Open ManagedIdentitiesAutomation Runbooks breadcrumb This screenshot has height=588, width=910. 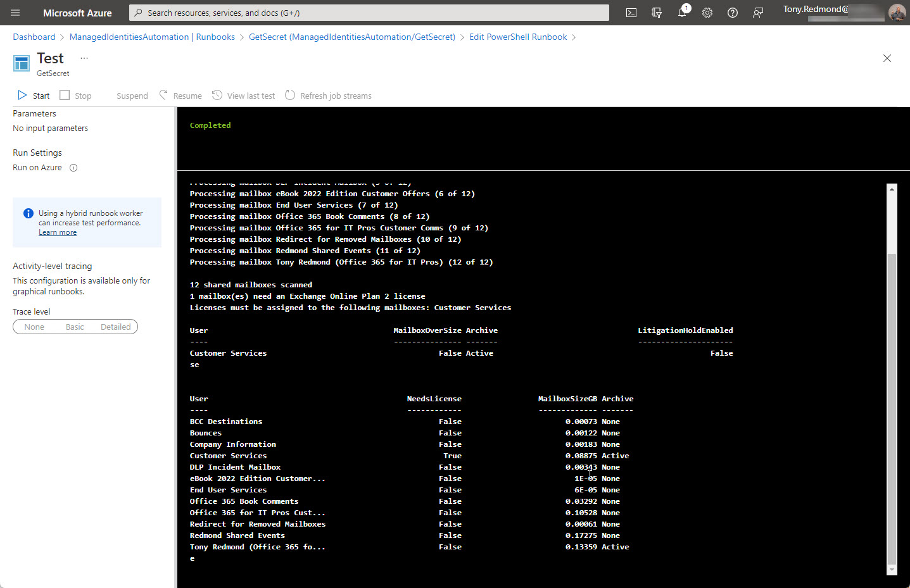click(152, 37)
